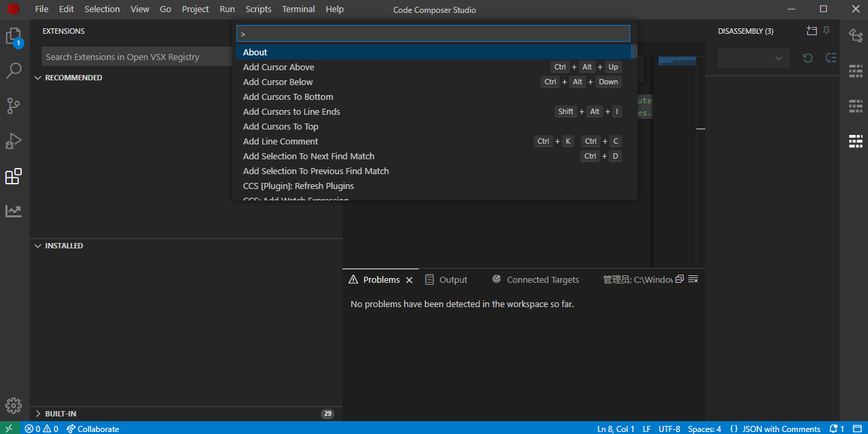Change the UTF-8 encoding setting
The width and height of the screenshot is (868, 434).
point(669,429)
